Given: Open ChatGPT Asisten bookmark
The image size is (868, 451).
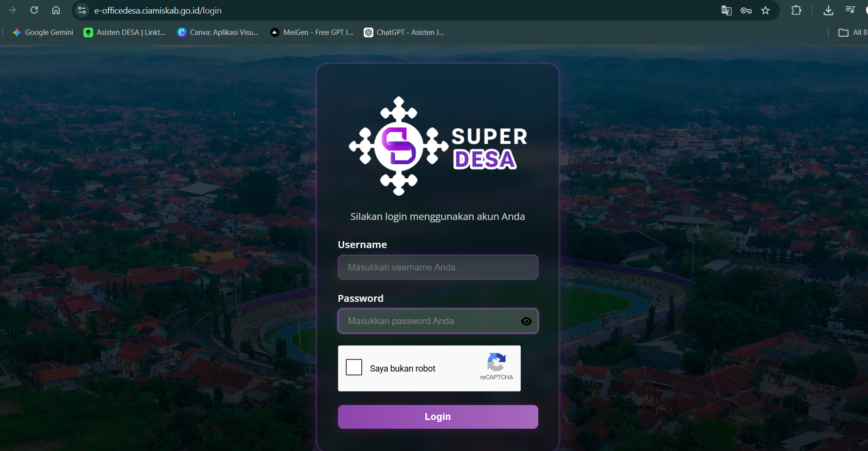Looking at the screenshot, I should tap(404, 32).
